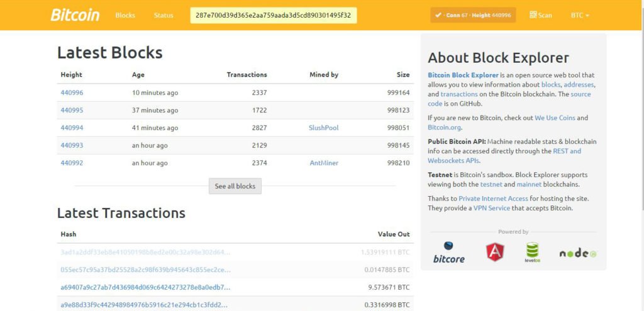Open the Status menu item
The image size is (644, 311).
click(164, 15)
